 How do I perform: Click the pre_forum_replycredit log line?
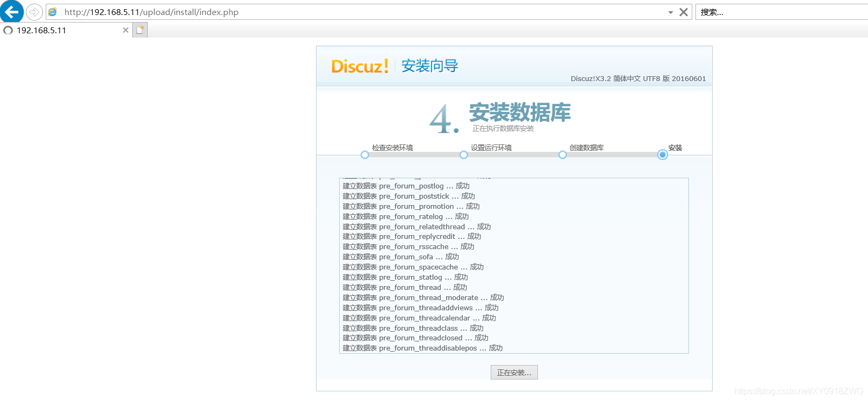pyautogui.click(x=412, y=236)
